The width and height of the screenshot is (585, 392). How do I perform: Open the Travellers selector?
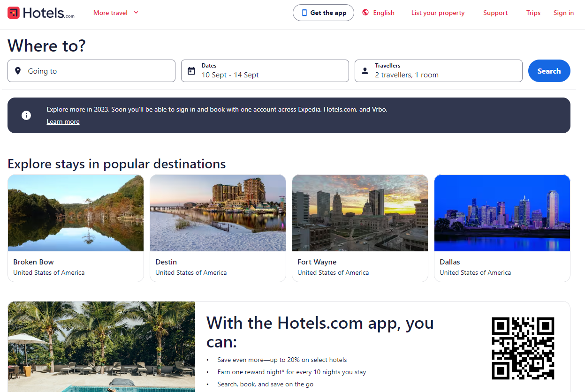coord(439,71)
